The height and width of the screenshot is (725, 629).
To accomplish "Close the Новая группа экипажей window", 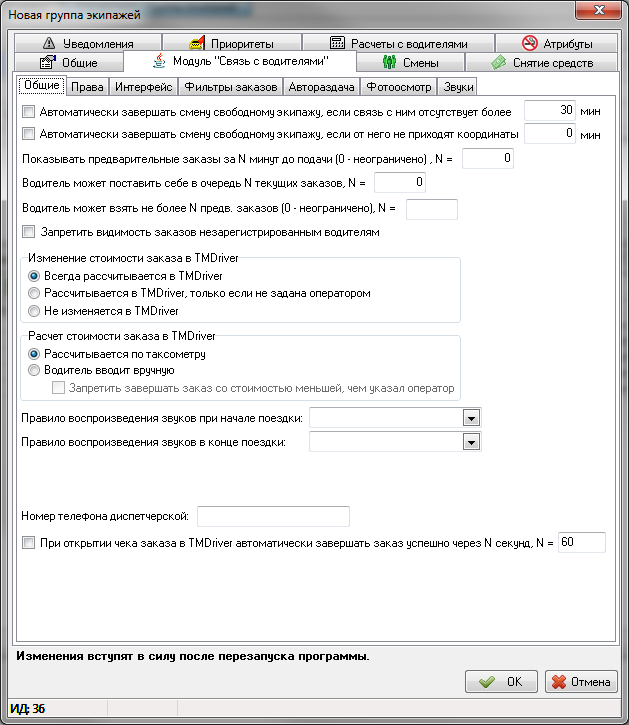I will click(599, 10).
